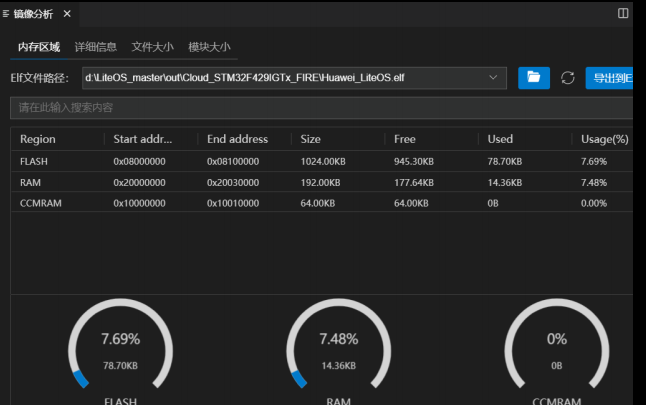Click the Usage(%) column header

click(x=605, y=139)
